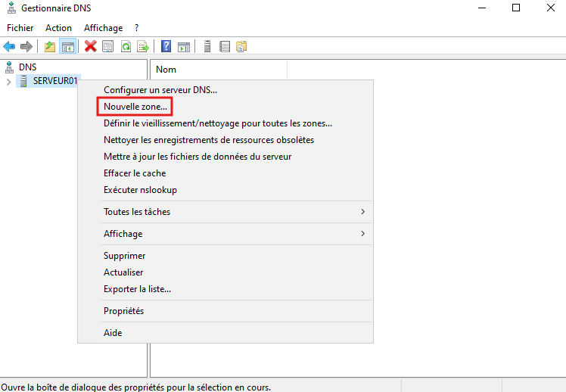Click the Nom column header
The image size is (566, 392).
point(166,70)
